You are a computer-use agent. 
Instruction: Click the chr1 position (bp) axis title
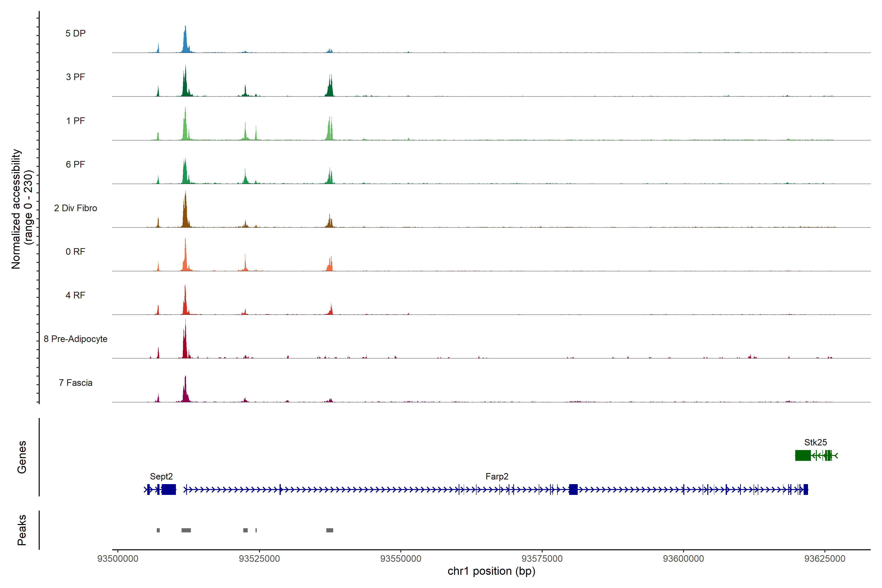[x=491, y=572]
